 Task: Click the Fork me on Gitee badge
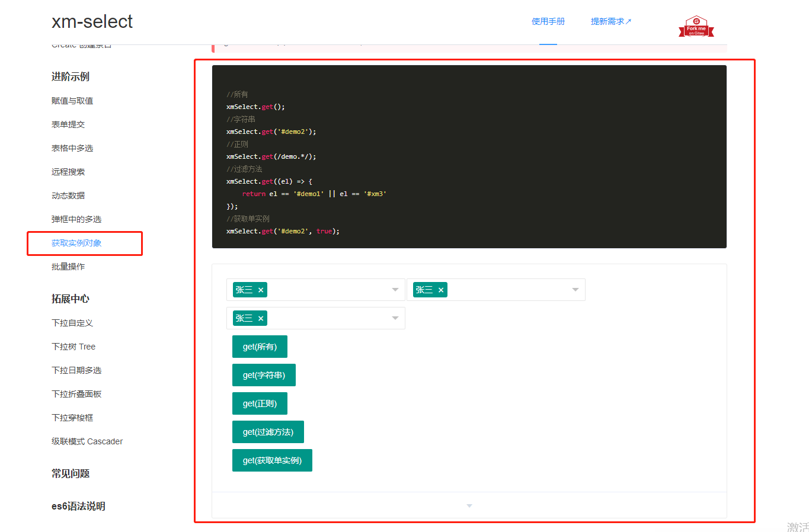tap(696, 26)
